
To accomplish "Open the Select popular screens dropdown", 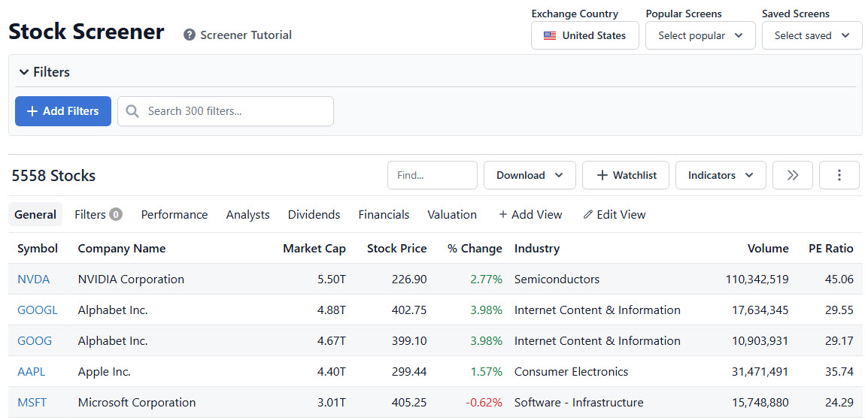I will [x=700, y=35].
